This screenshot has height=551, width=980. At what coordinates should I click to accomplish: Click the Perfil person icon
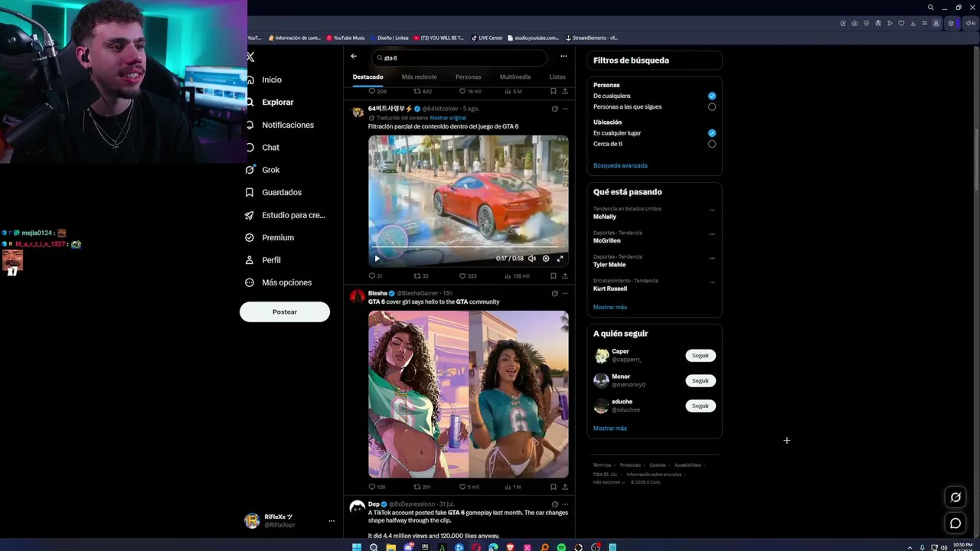click(250, 259)
